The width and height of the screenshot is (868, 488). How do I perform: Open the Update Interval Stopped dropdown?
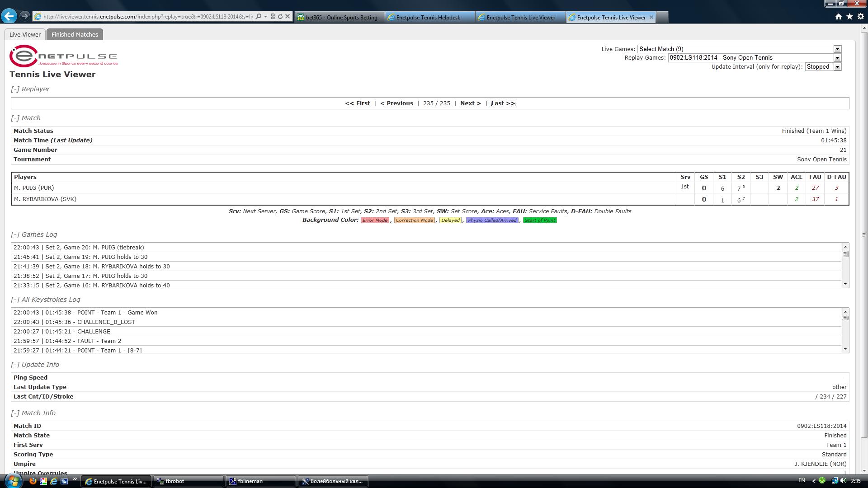point(823,66)
